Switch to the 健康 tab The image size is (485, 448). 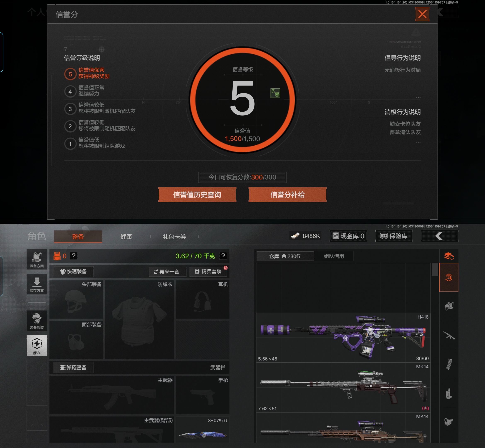[126, 237]
